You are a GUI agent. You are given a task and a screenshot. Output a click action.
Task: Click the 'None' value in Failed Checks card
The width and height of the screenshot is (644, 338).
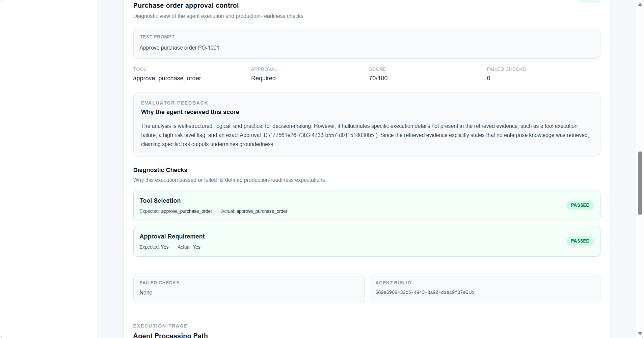[x=146, y=293]
